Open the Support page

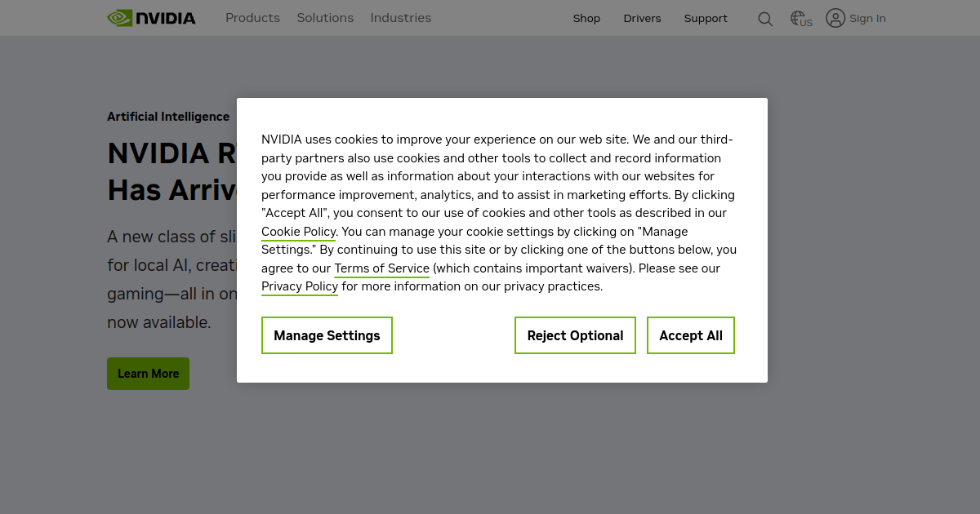coord(706,19)
